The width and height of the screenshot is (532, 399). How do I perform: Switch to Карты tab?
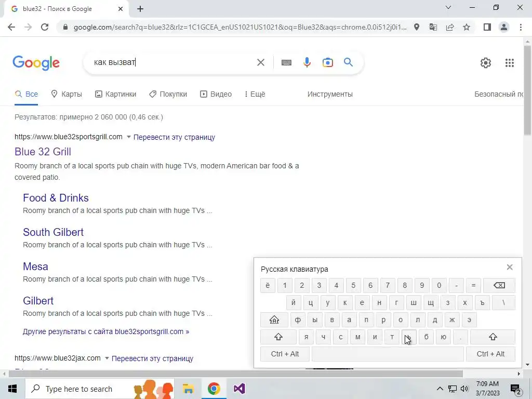tap(66, 94)
